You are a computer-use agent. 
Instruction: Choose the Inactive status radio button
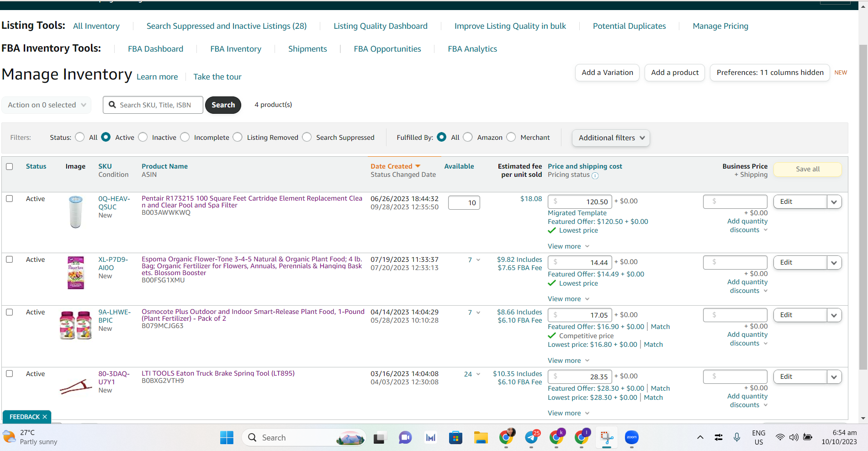[143, 137]
